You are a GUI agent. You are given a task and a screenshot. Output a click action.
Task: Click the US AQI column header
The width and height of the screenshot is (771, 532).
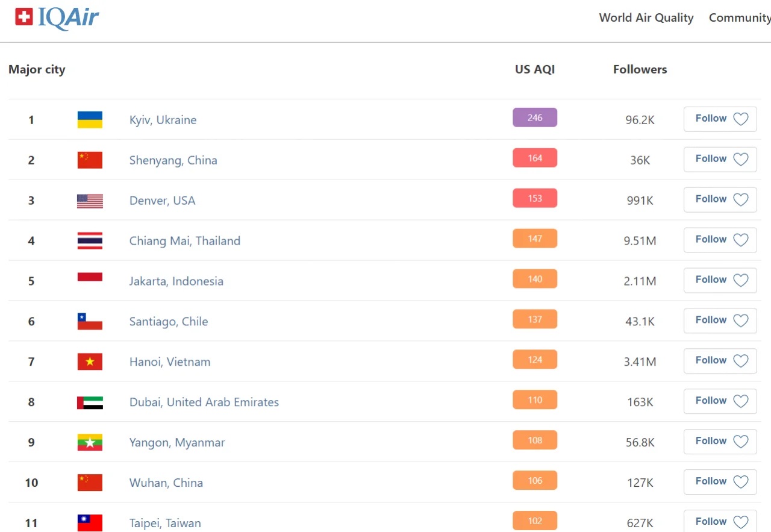534,69
